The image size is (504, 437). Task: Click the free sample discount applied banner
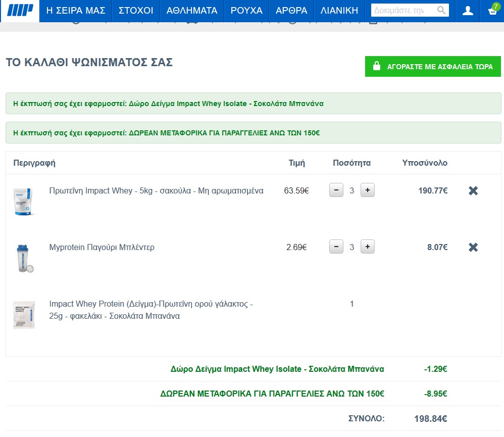254,104
